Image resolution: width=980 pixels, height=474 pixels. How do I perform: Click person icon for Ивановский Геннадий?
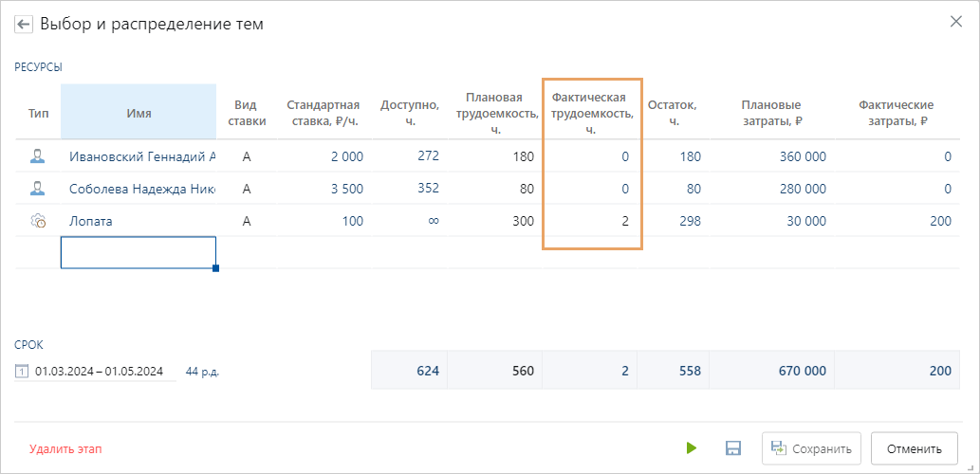pyautogui.click(x=38, y=157)
